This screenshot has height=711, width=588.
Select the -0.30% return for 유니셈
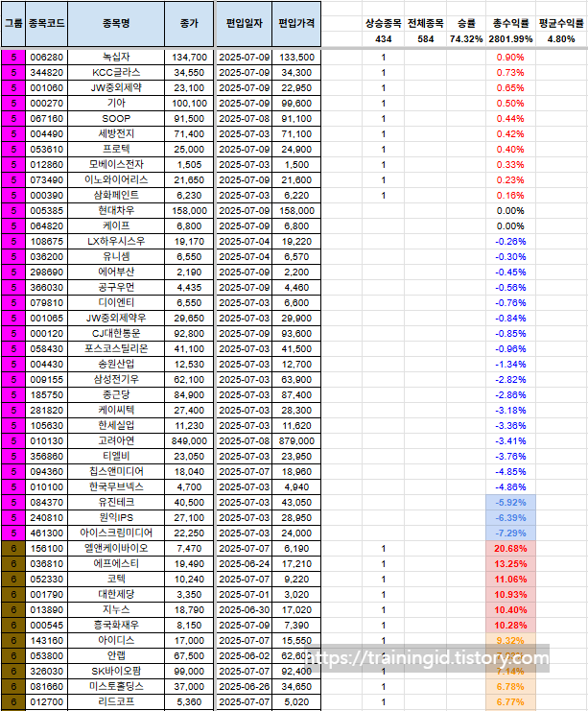[x=510, y=257]
